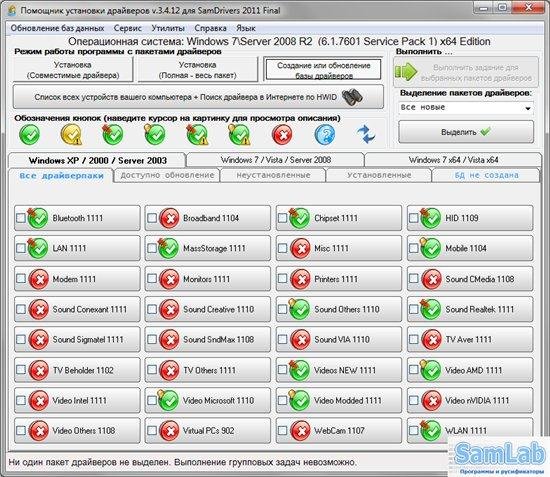
Task: Click the Video Modded 1111 pack button
Action: click(339, 400)
